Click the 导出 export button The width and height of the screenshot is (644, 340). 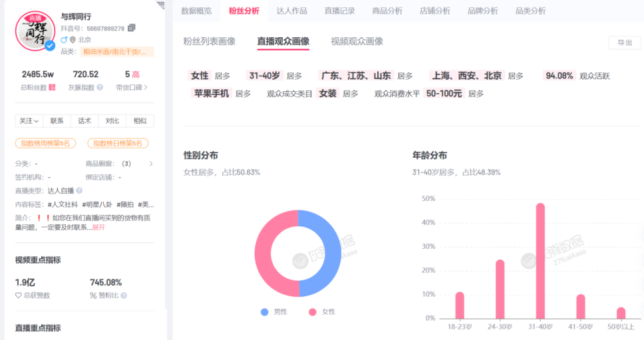pos(625,43)
